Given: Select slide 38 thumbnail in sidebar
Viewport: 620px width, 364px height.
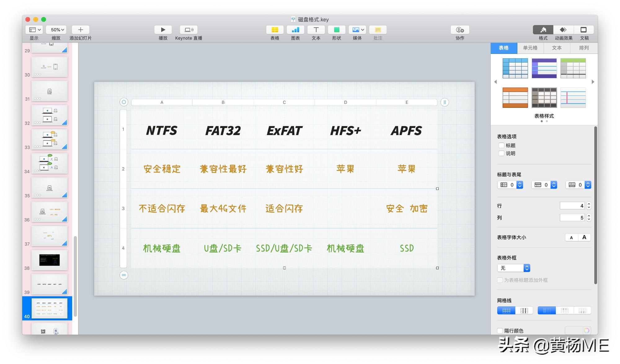Looking at the screenshot, I should click(x=50, y=260).
